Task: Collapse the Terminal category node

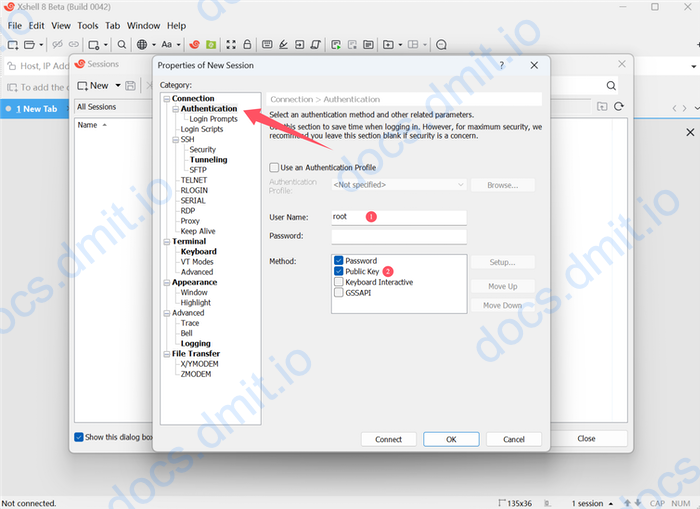Action: point(166,242)
